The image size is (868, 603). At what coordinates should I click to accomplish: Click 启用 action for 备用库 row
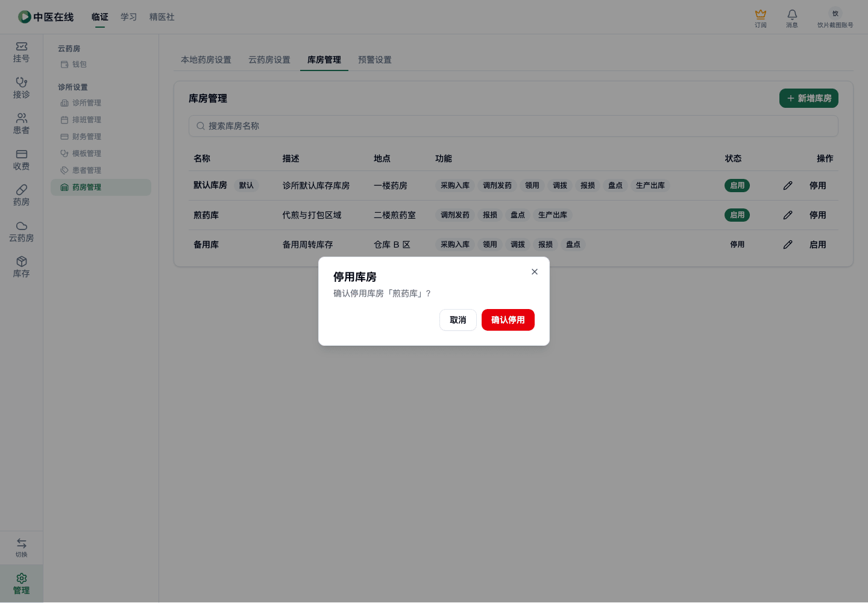[x=818, y=245]
